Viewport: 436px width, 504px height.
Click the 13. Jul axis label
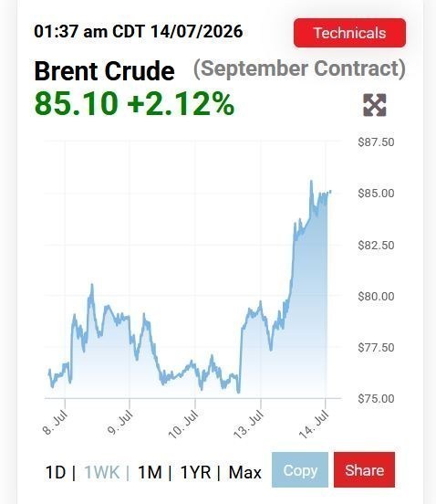click(248, 425)
